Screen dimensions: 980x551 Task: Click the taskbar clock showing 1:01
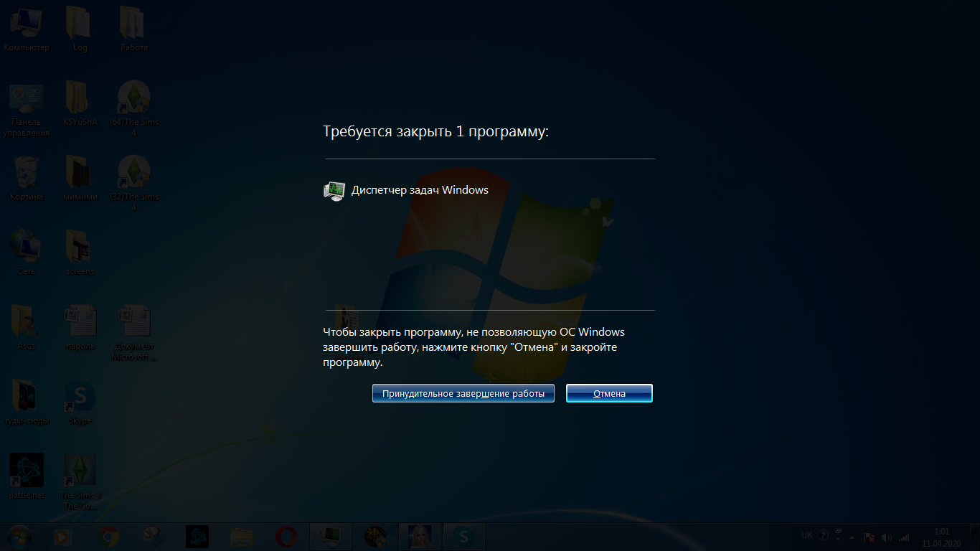[x=941, y=537]
